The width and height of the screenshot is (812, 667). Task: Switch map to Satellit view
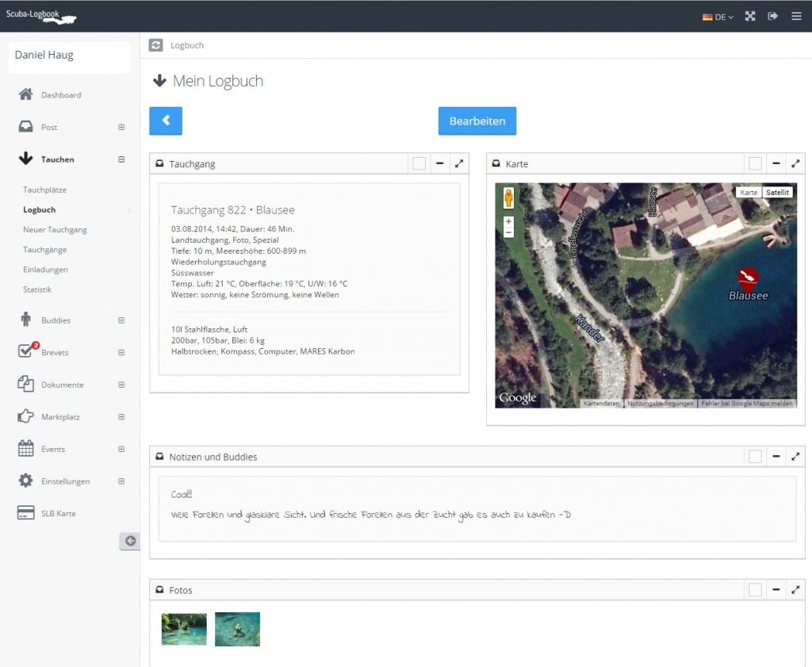point(777,193)
